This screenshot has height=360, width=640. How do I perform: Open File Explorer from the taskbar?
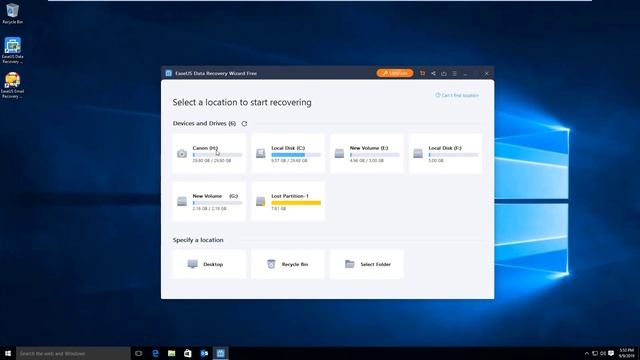pos(171,353)
